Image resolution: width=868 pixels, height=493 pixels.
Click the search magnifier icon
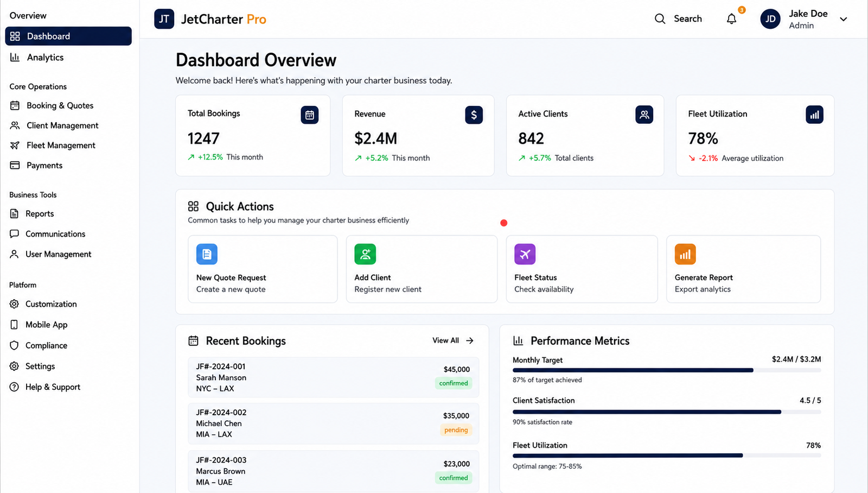(x=660, y=19)
